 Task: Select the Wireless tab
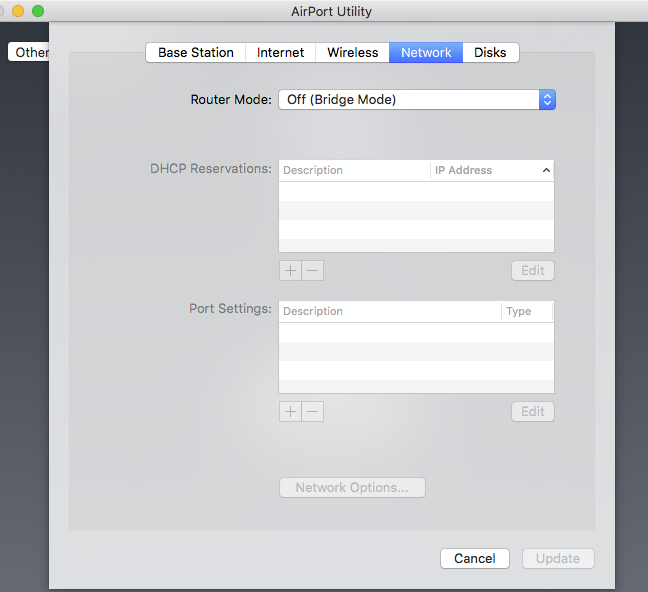point(352,53)
